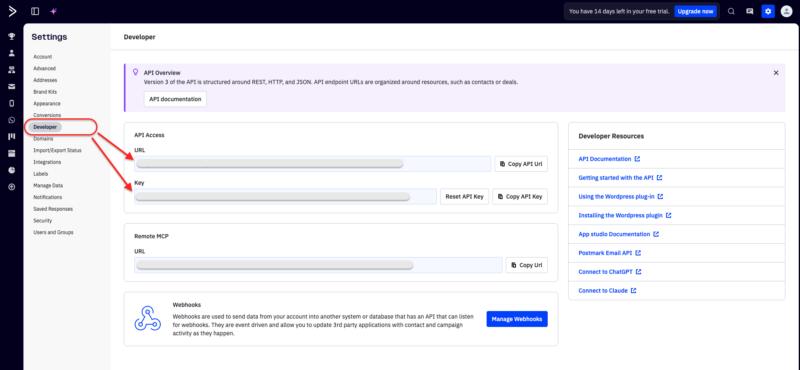The width and height of the screenshot is (800, 370).
Task: Open Connect to ChatGPT link
Action: pyautogui.click(x=610, y=272)
